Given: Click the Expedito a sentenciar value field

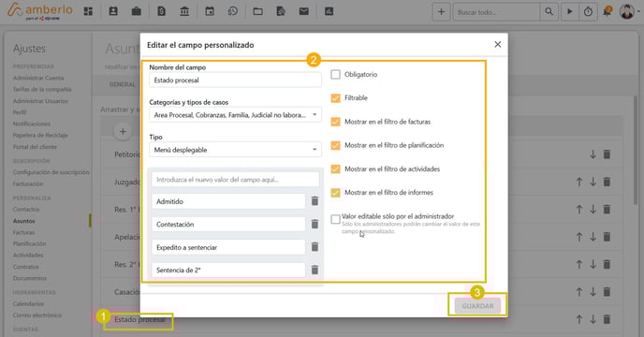Looking at the screenshot, I should point(228,247).
